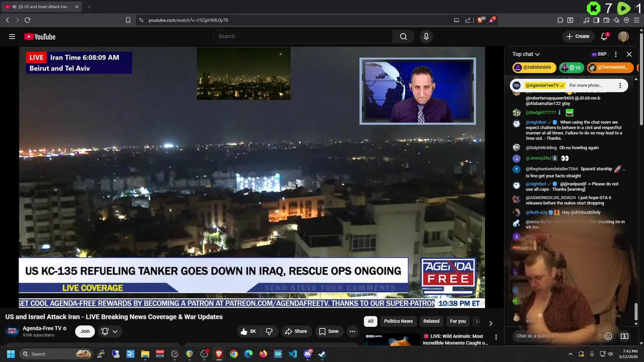Dislike the video with thumbs down
Screen dimensions: 644x362
coord(269,331)
